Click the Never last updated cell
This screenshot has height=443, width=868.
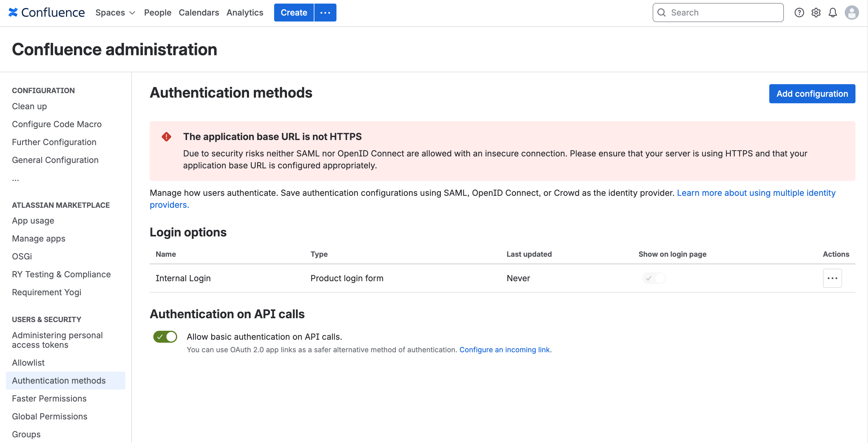(x=518, y=278)
